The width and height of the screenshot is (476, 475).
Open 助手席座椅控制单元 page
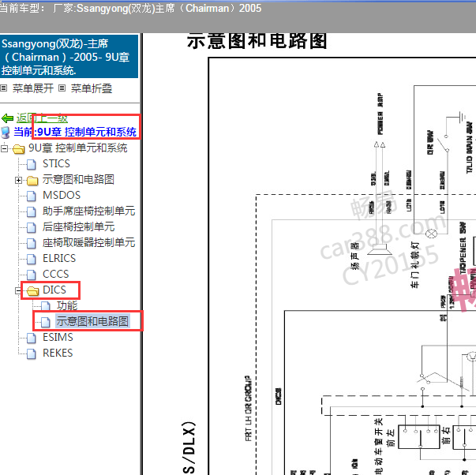pyautogui.click(x=88, y=211)
